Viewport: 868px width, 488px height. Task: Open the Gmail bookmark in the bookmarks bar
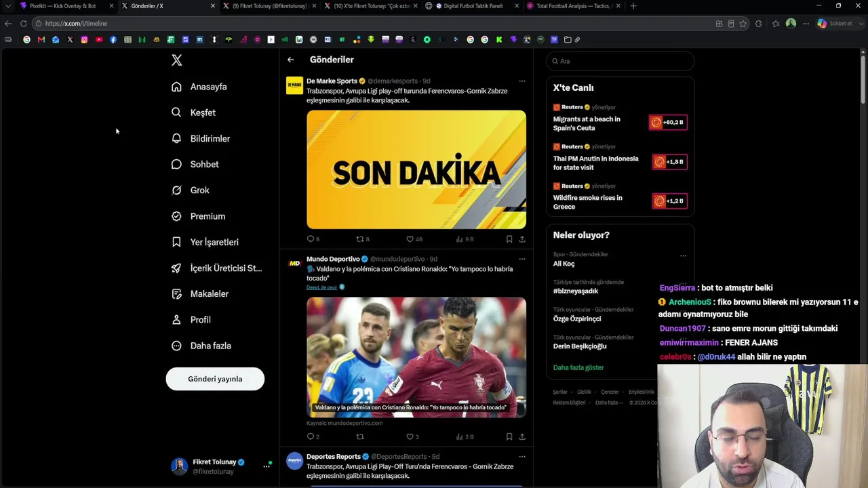[41, 40]
